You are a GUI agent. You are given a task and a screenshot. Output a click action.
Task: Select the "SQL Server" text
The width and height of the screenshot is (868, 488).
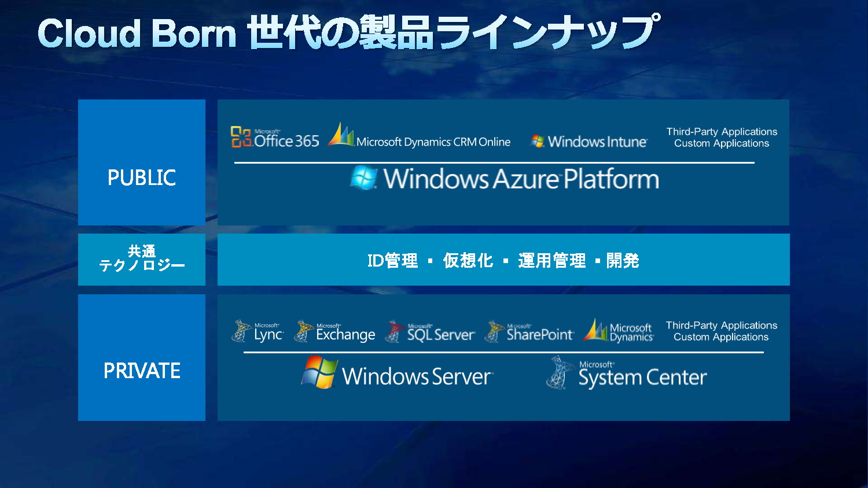point(441,335)
